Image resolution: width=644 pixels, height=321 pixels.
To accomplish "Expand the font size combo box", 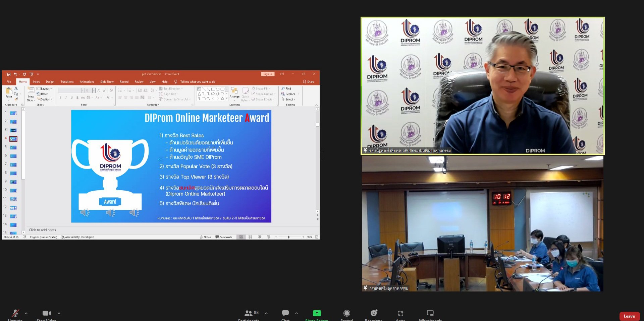I will pyautogui.click(x=94, y=90).
